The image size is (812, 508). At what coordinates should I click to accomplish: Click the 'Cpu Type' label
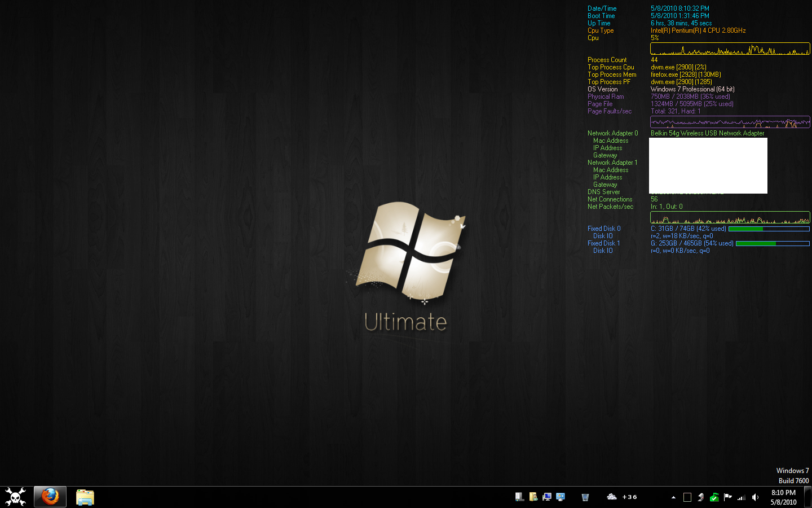(x=601, y=30)
